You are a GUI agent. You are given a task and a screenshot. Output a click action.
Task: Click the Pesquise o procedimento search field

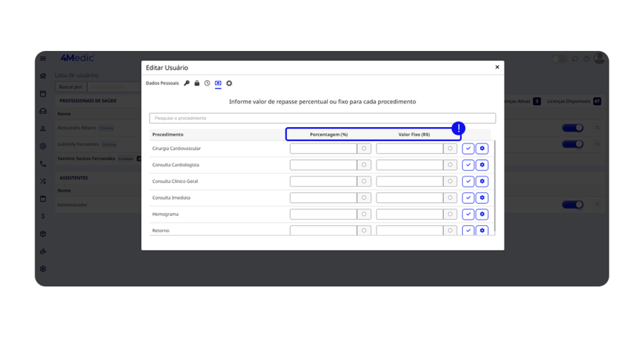pos(322,118)
